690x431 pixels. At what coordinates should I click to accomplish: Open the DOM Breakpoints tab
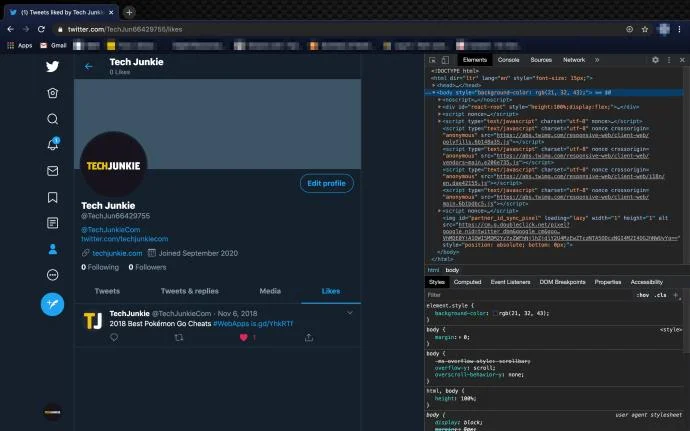point(562,282)
